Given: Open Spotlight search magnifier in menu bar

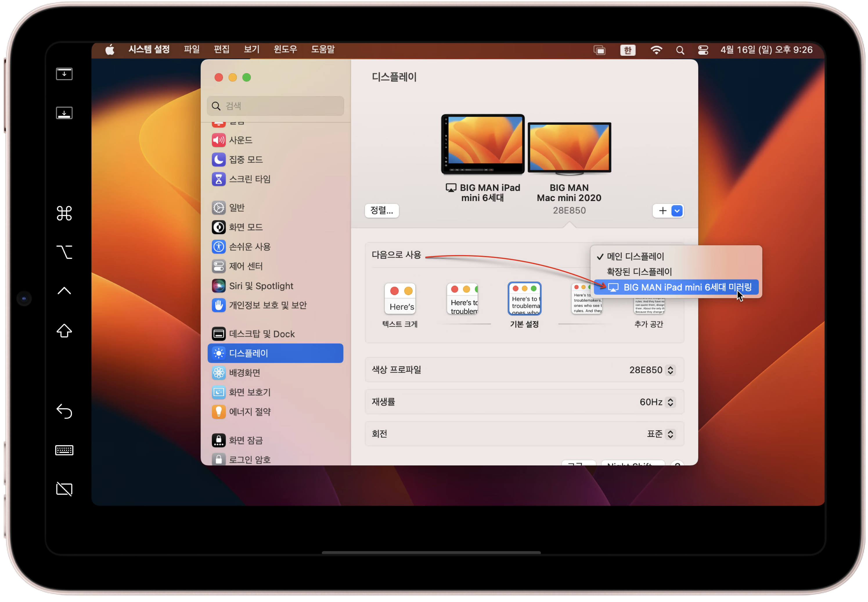Looking at the screenshot, I should (680, 50).
